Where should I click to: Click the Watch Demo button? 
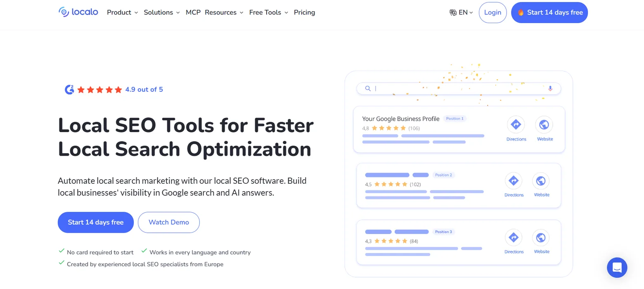pyautogui.click(x=169, y=222)
